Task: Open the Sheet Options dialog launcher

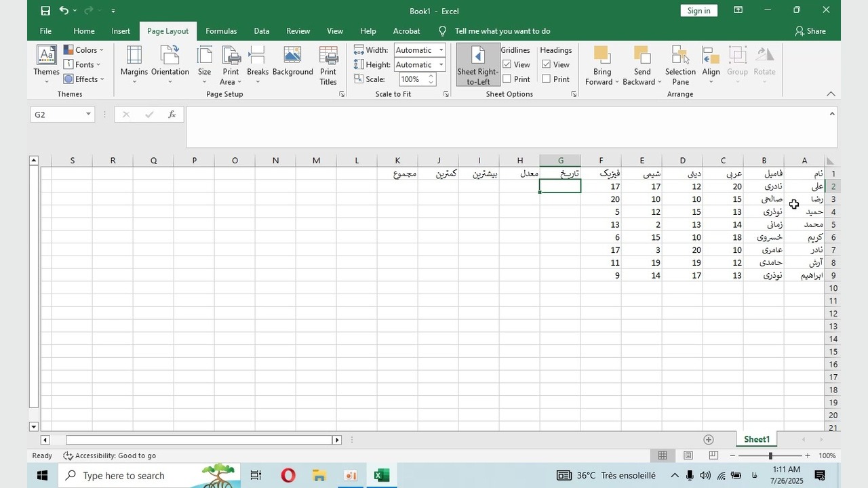Action: click(x=574, y=94)
